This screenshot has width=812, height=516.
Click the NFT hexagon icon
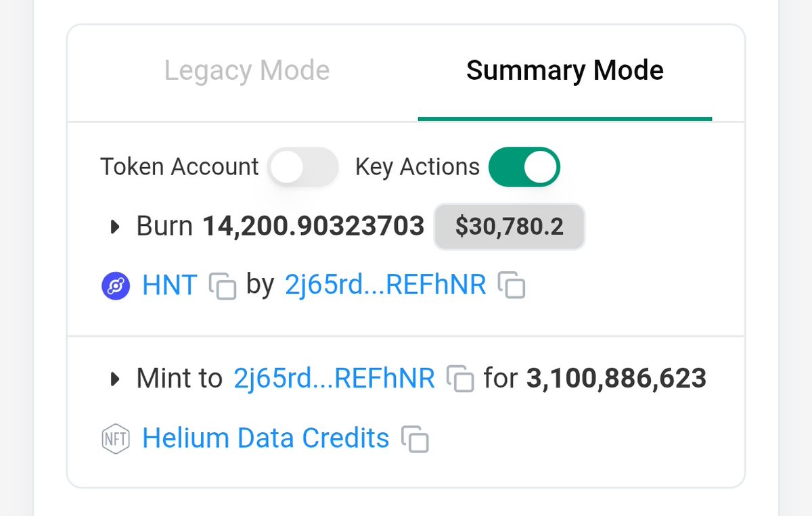click(x=116, y=439)
